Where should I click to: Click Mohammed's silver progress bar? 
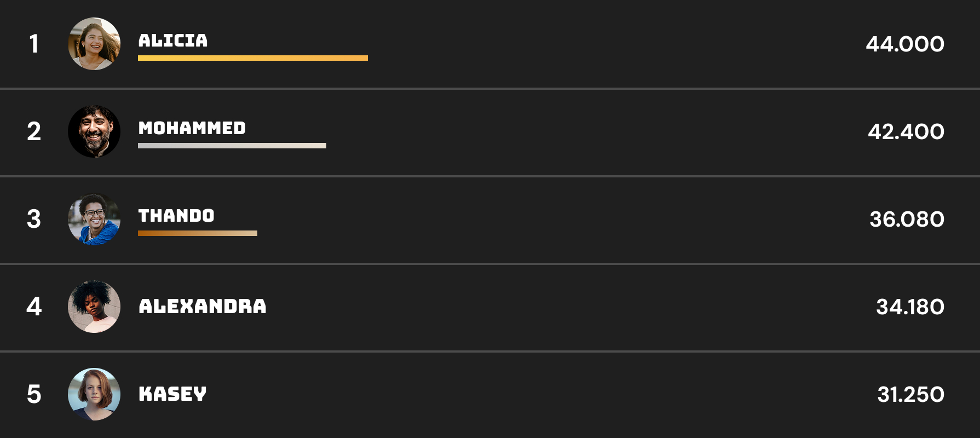point(232,146)
